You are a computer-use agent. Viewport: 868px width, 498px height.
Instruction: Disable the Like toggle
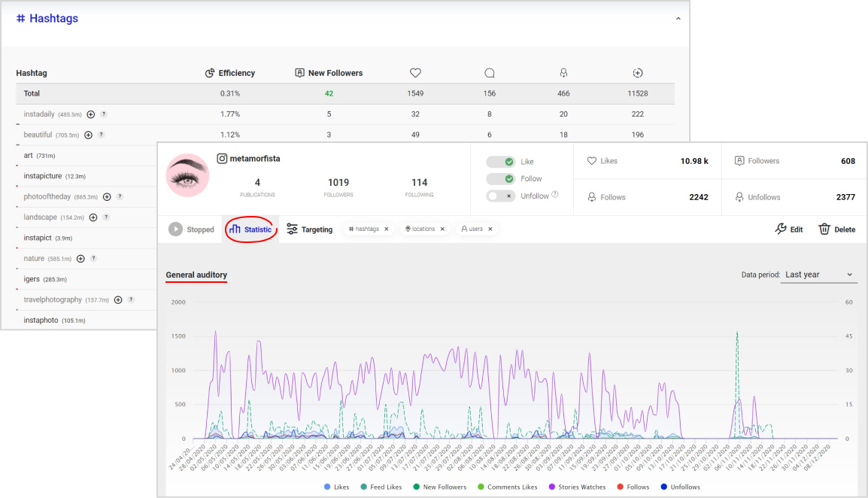(x=500, y=162)
